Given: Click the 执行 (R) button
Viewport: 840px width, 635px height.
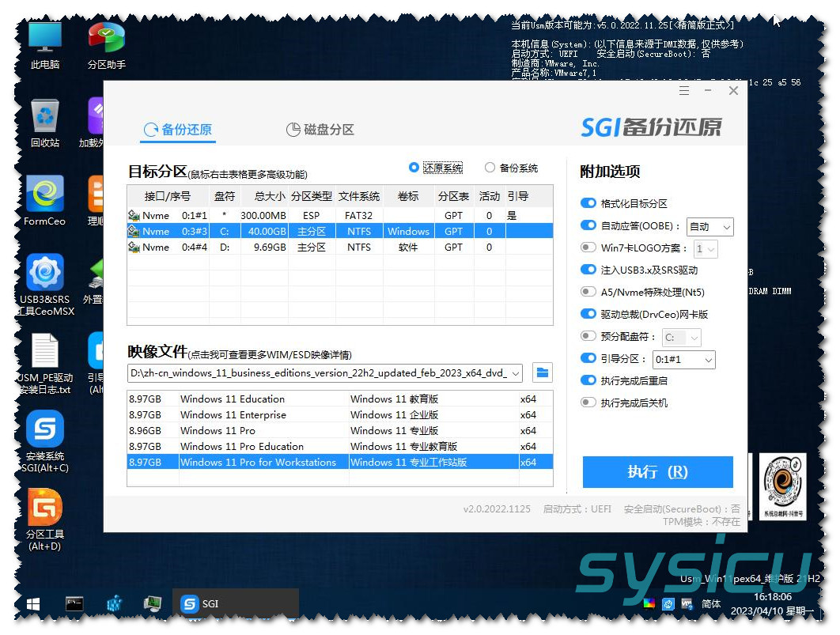Looking at the screenshot, I should 657,472.
